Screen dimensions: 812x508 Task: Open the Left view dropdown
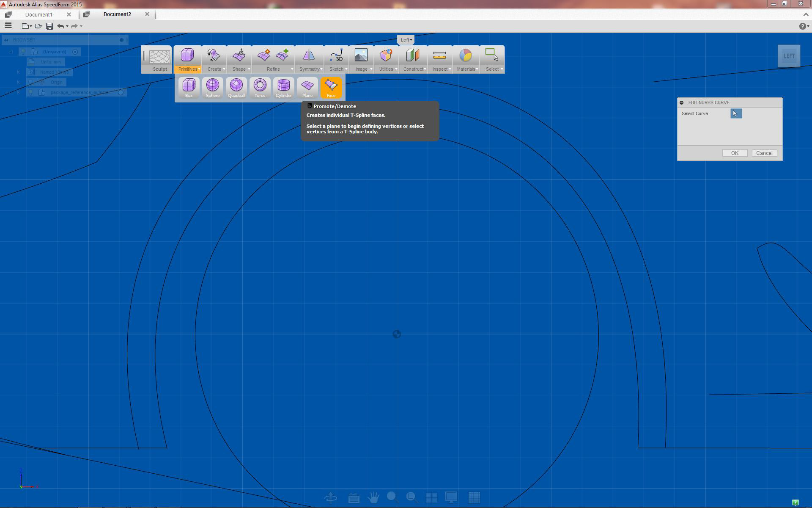click(406, 40)
